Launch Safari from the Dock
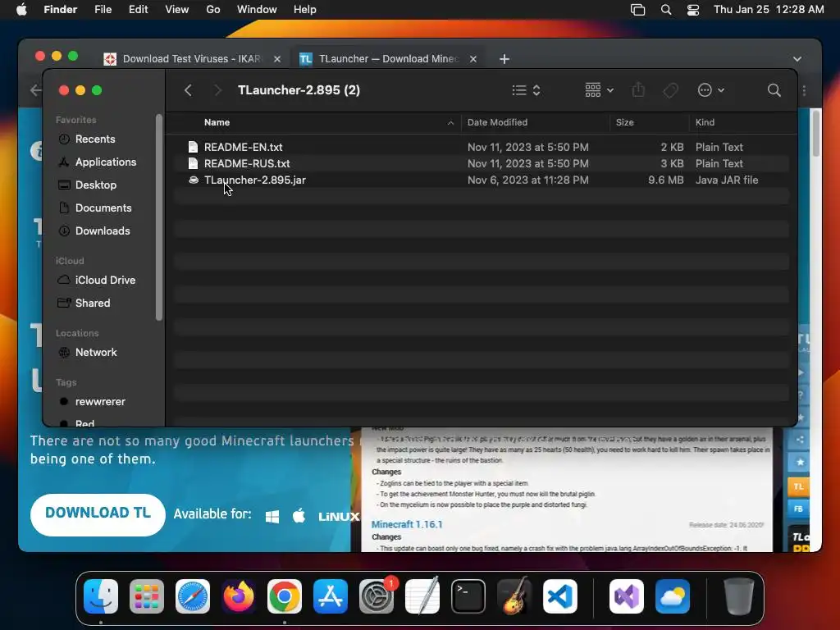 point(192,596)
